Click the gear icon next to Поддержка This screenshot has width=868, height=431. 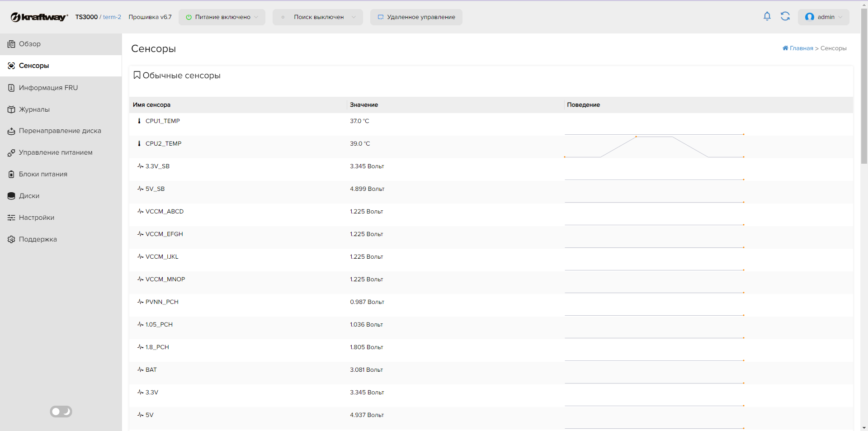(x=11, y=239)
